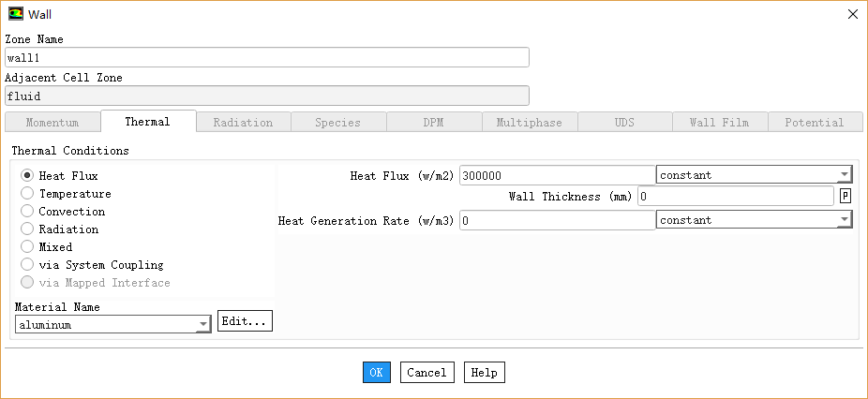Enable the Mixed thermal condition
This screenshot has width=868, height=399.
pyautogui.click(x=27, y=247)
